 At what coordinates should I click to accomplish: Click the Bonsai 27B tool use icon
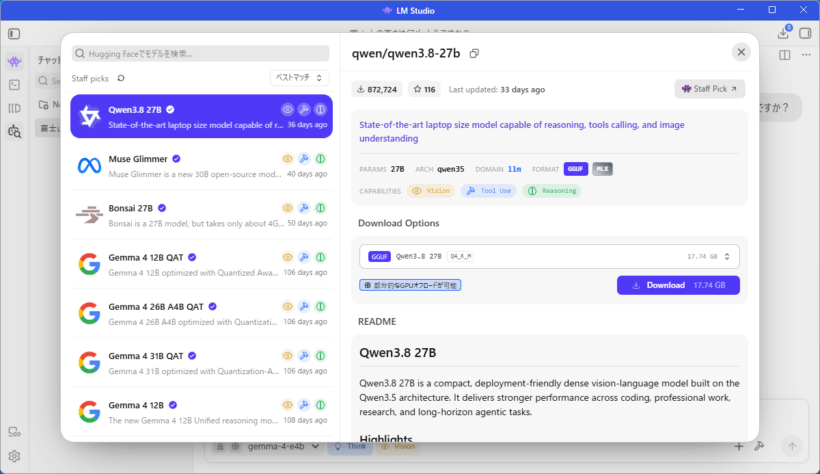[x=304, y=208]
